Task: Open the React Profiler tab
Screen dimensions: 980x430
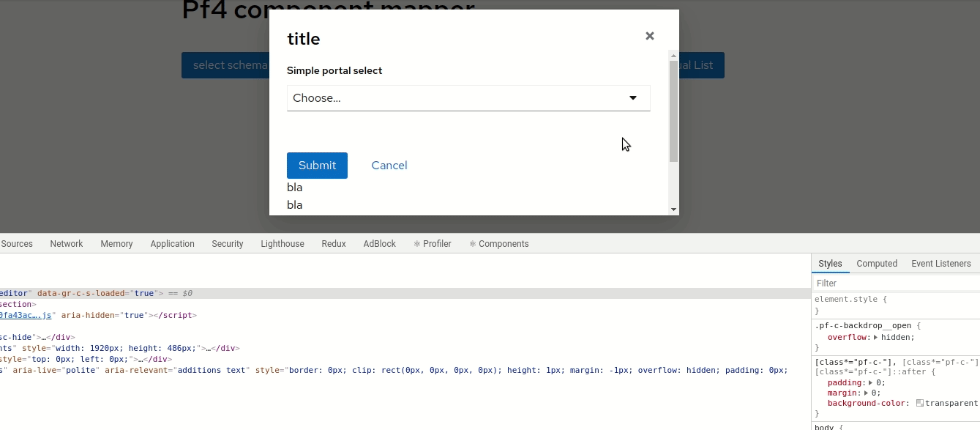Action: point(433,244)
